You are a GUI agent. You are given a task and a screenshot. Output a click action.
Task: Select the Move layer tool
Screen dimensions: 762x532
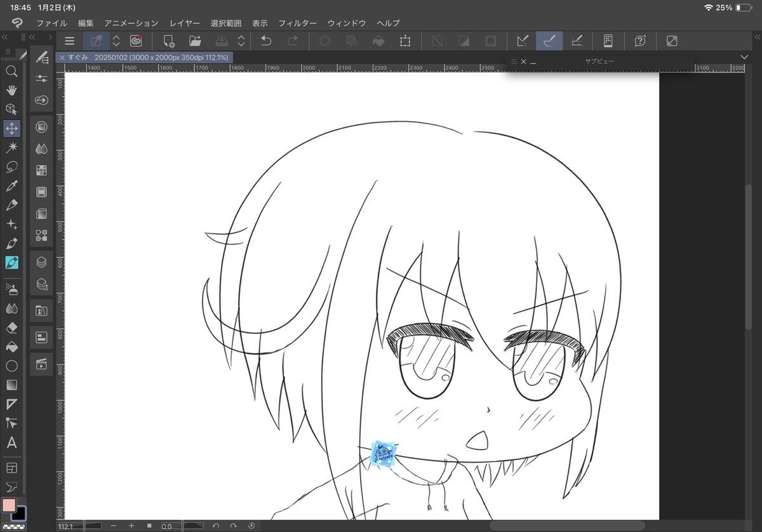(11, 128)
